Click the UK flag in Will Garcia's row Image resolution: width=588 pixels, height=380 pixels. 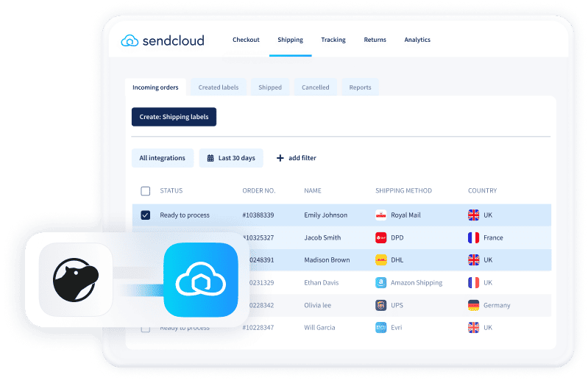[473, 328]
